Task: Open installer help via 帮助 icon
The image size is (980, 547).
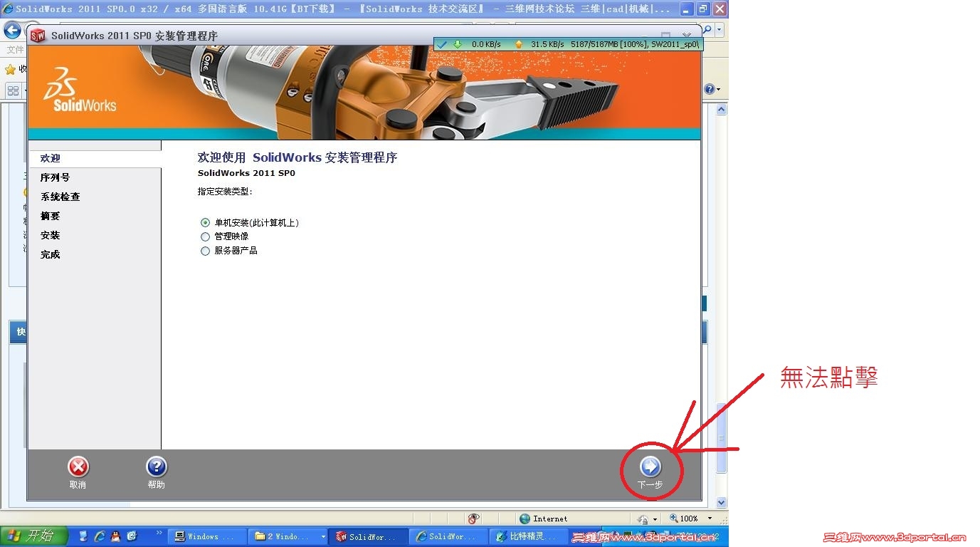Action: 156,467
